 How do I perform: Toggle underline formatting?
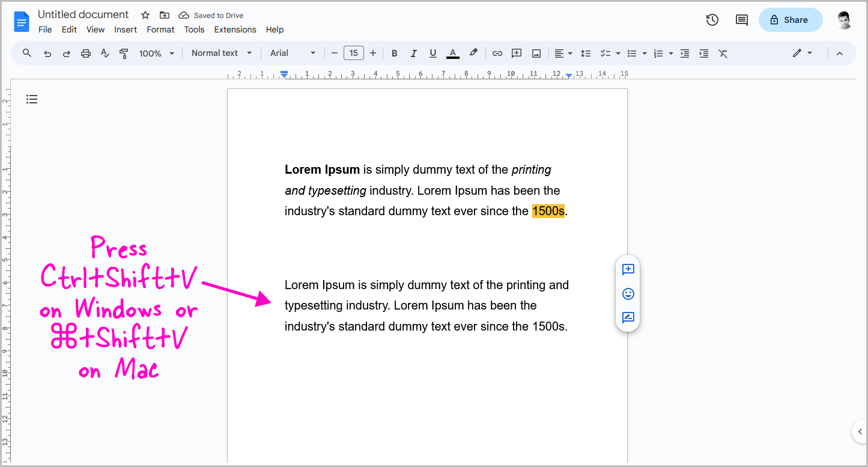coord(432,53)
